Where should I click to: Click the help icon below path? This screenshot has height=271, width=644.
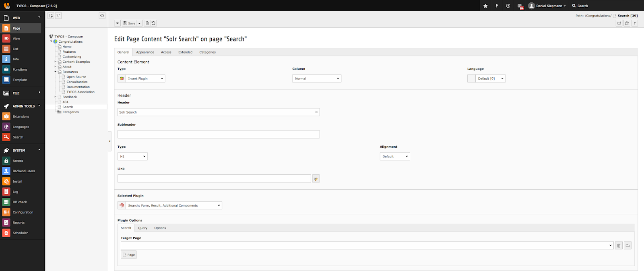(634, 23)
